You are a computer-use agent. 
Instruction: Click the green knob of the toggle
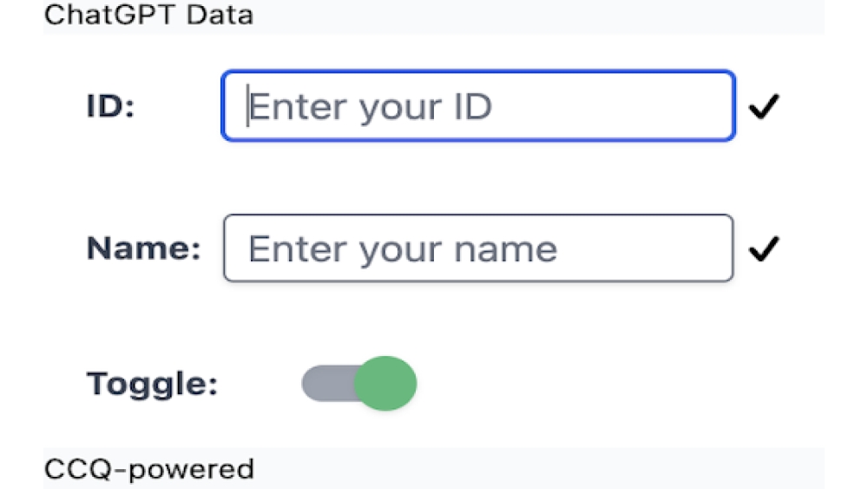(x=385, y=383)
